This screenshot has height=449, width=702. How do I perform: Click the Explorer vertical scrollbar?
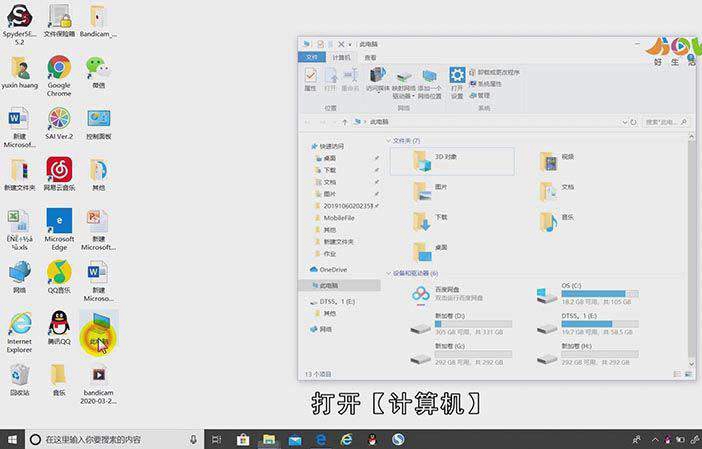coord(692,251)
